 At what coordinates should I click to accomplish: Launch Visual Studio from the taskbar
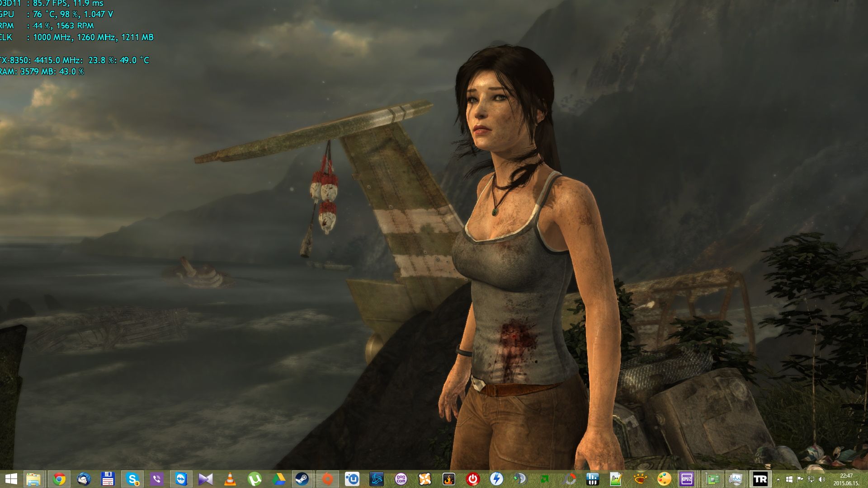tap(206, 479)
